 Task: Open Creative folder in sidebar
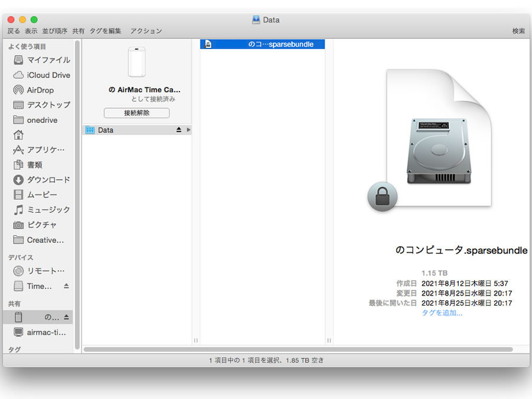pos(38,240)
